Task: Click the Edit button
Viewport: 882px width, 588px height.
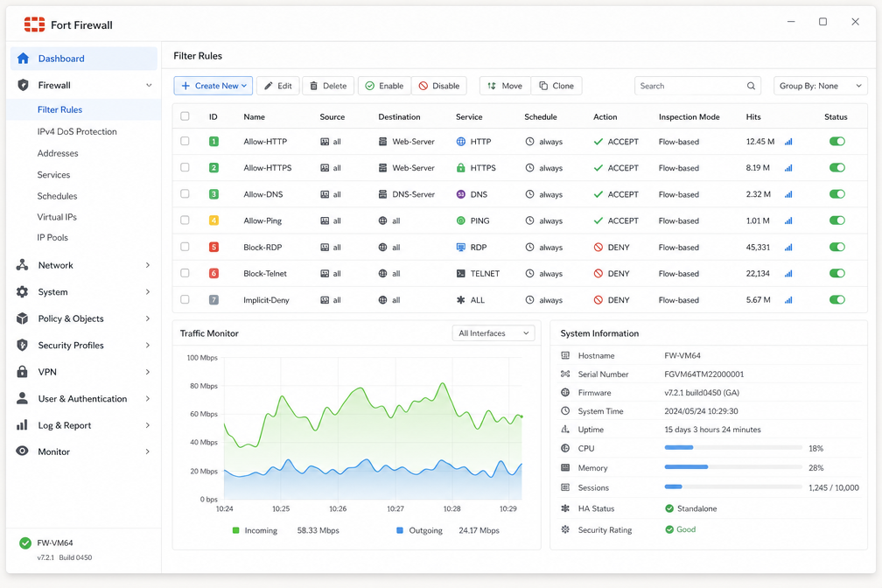Action: [278, 86]
